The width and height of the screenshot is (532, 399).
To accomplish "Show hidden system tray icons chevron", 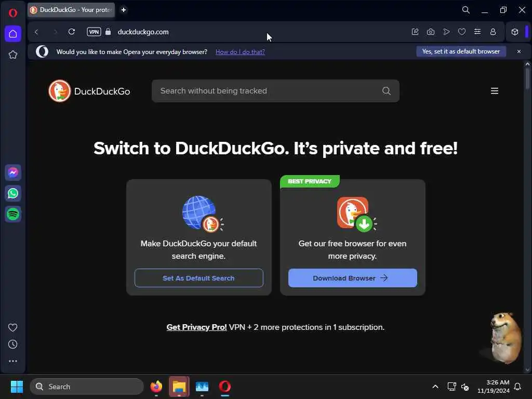I will (x=435, y=387).
